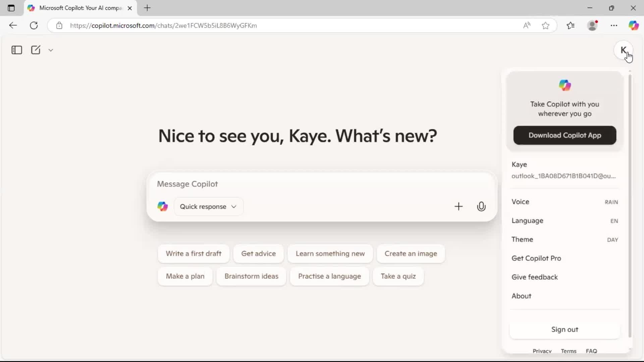Screen dimensions: 644x362
Task: Click the Copilot logo in message box
Action: 163,206
